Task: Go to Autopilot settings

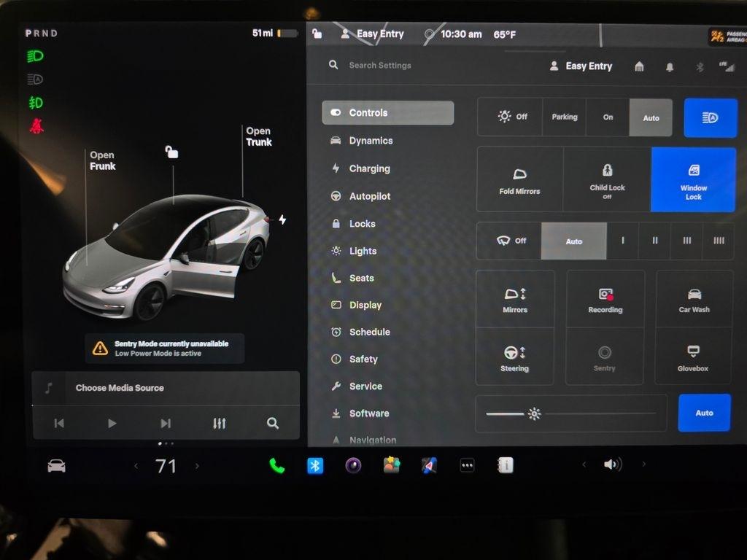Action: [x=369, y=196]
